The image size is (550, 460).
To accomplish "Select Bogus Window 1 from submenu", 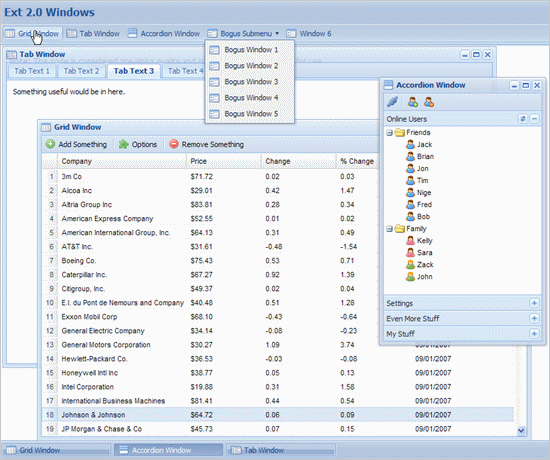I will (x=250, y=50).
